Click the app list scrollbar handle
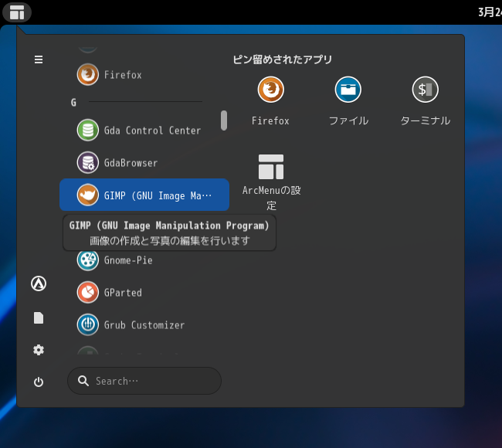The width and height of the screenshot is (502, 448). click(224, 120)
